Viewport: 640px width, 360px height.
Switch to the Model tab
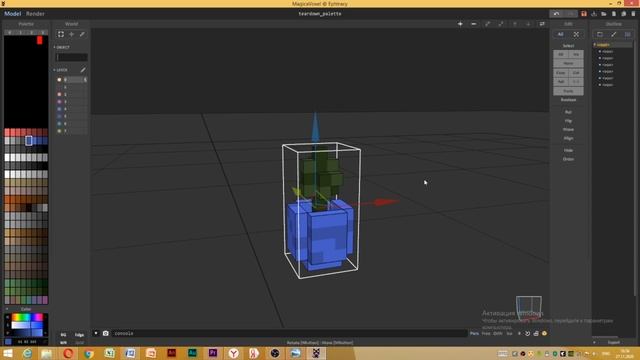[12, 13]
